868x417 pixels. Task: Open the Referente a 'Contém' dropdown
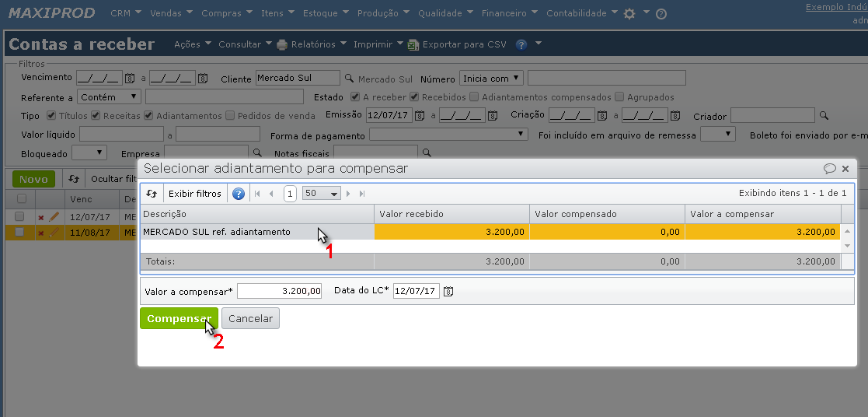(x=109, y=97)
